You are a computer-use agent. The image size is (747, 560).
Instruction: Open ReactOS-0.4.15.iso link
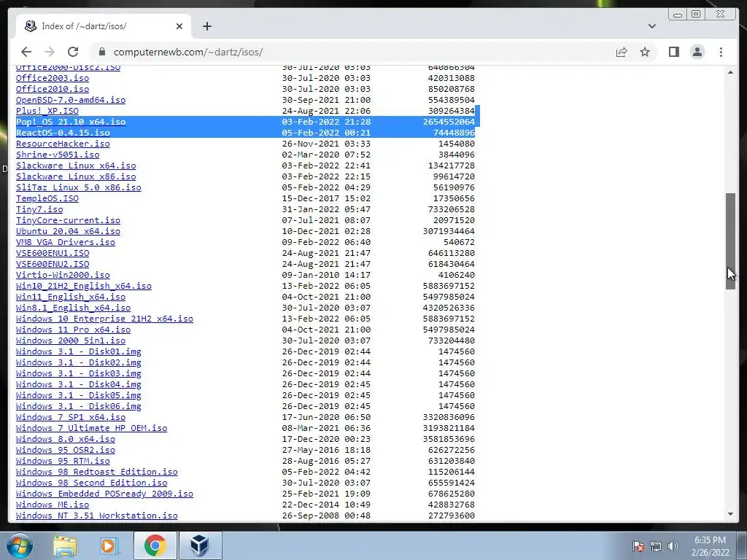(x=63, y=133)
